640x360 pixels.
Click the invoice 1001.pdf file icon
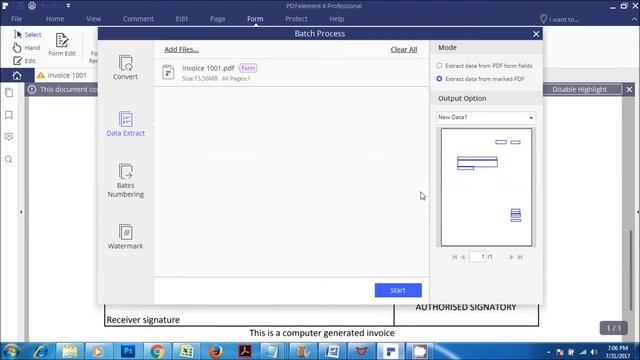[168, 72]
